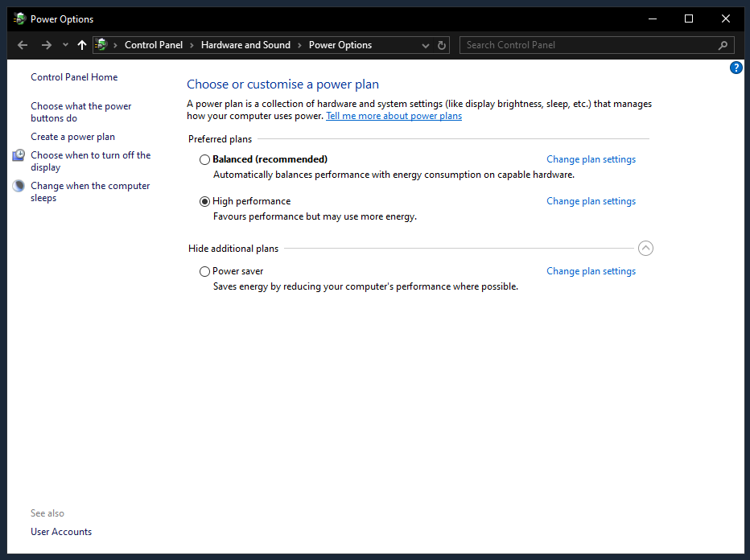Click the Power Options title bar icon
Image resolution: width=750 pixels, height=560 pixels.
pos(19,19)
